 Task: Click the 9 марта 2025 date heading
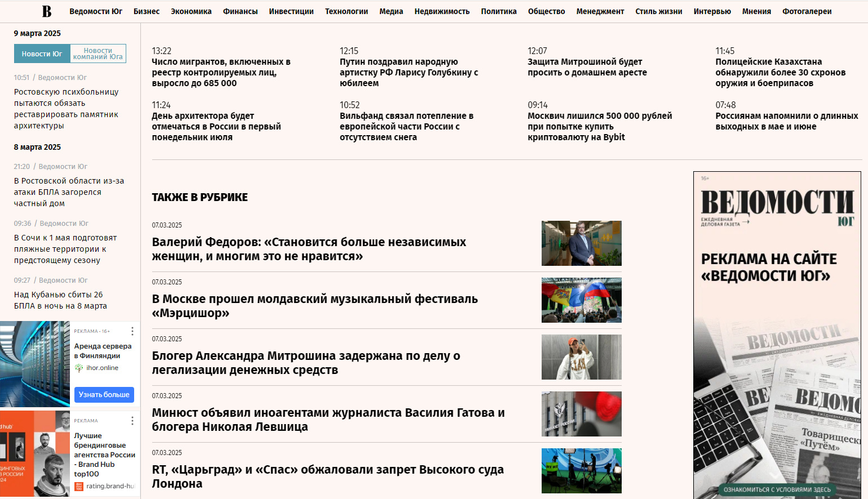pos(37,33)
